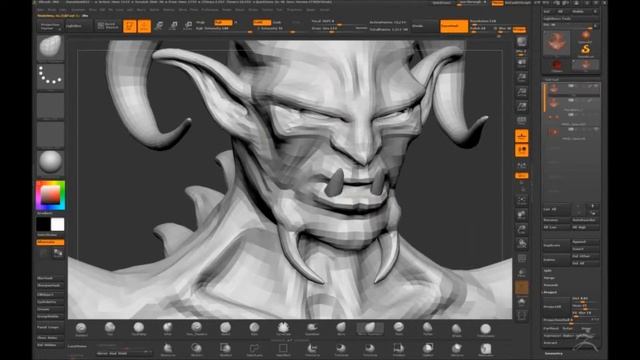Screen dimensions: 640x360
Task: Select the MaskLasso brush
Action: pyautogui.click(x=196, y=349)
